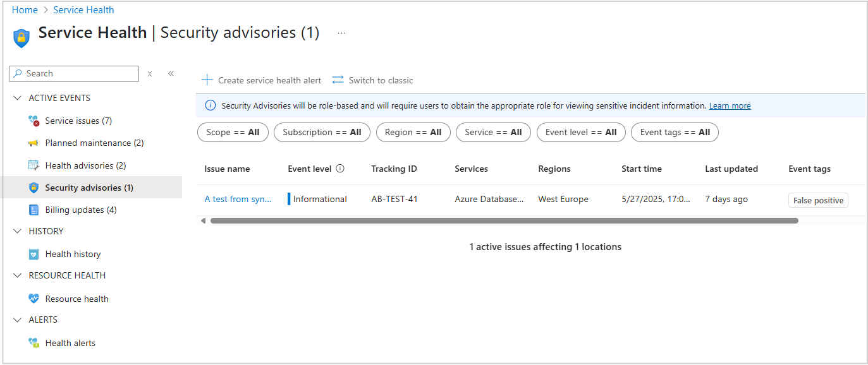The image size is (868, 365).
Task: Open the Billing updates icon
Action: point(34,210)
